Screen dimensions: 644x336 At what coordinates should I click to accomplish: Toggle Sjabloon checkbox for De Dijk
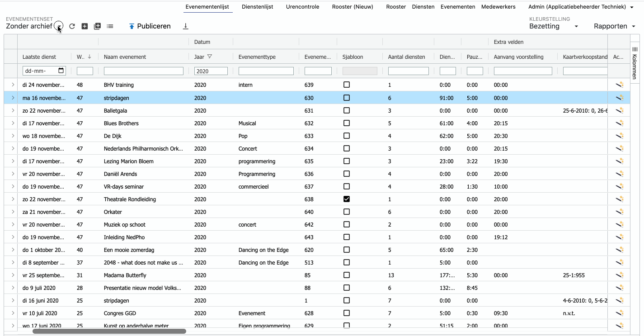coord(347,135)
